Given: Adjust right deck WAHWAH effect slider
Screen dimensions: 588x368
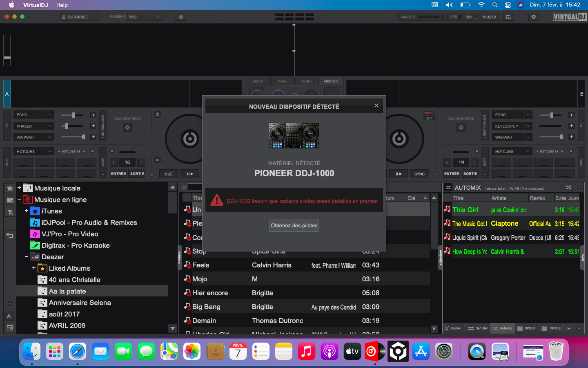Looking at the screenshot, I should (551, 137).
